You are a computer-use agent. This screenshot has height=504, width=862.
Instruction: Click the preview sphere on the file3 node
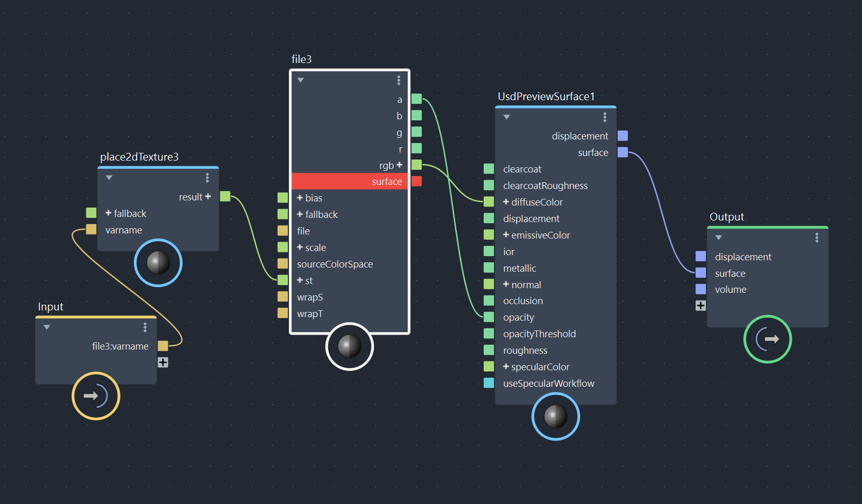click(x=349, y=347)
